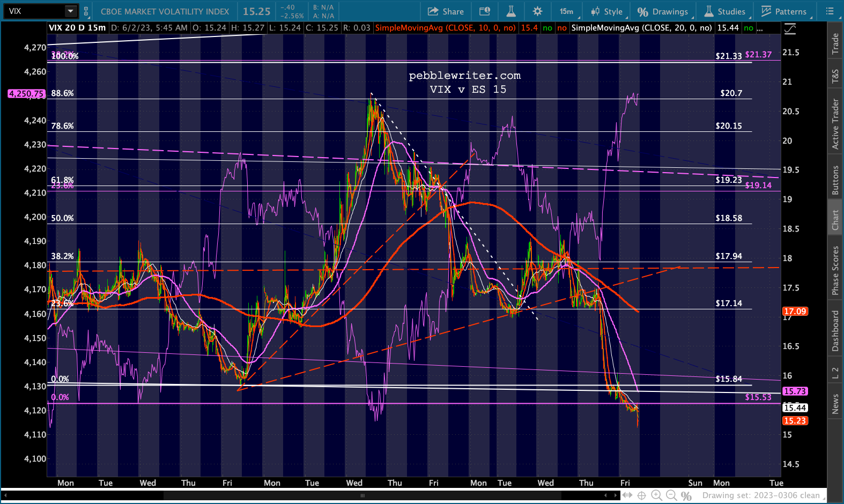Open the Drawings menu

(x=663, y=11)
